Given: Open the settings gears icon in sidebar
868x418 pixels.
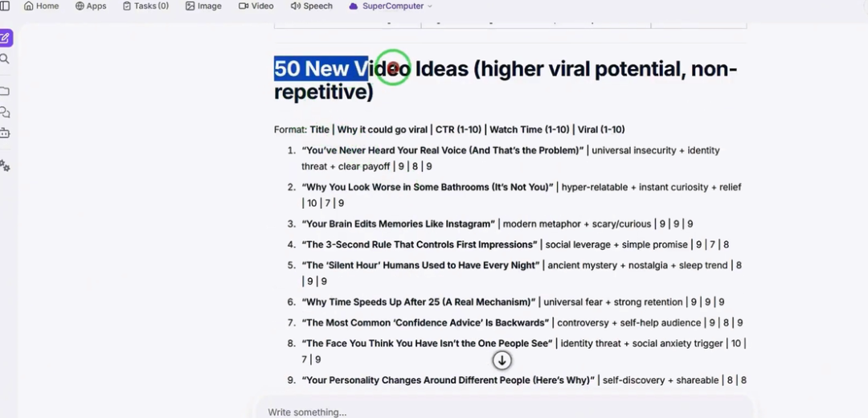Looking at the screenshot, I should coord(5,166).
